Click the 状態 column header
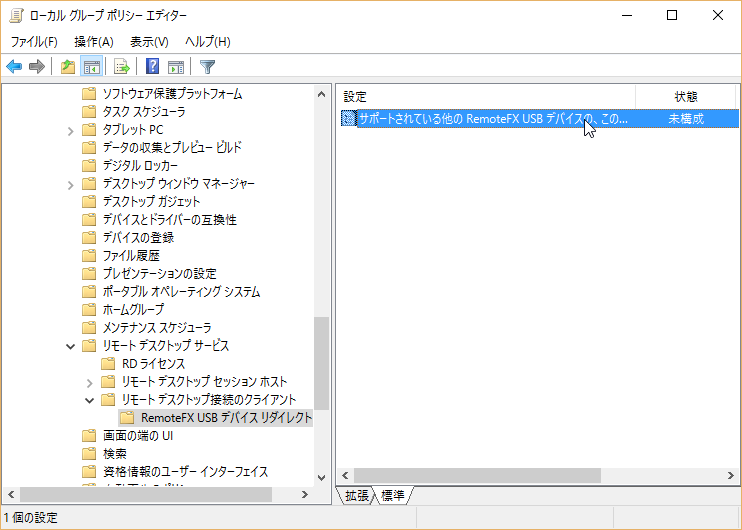 [686, 97]
